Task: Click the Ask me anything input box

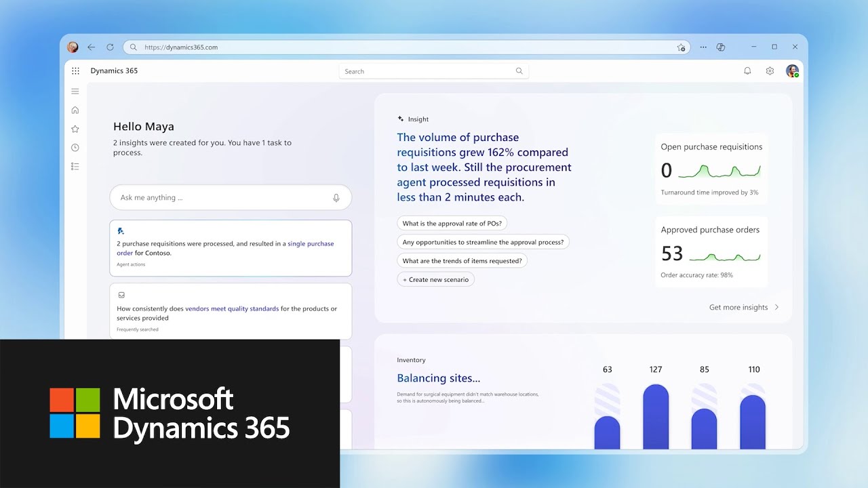Action: (231, 198)
